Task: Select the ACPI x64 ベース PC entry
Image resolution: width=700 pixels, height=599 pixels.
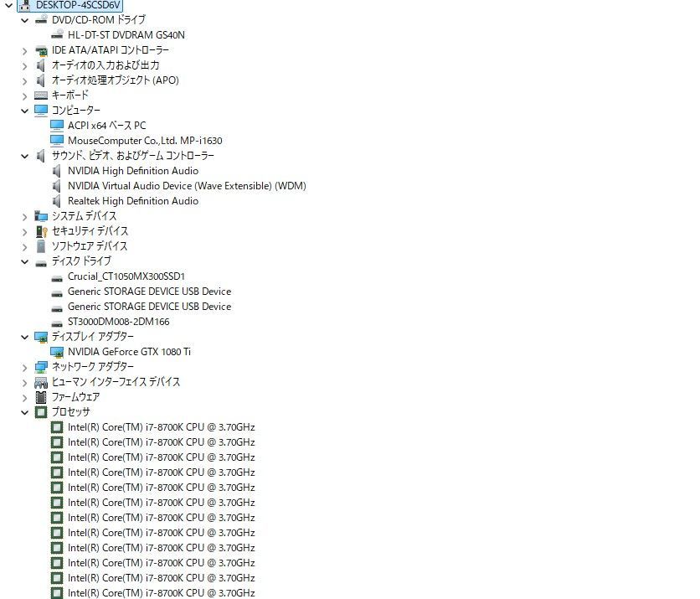Action: point(107,126)
